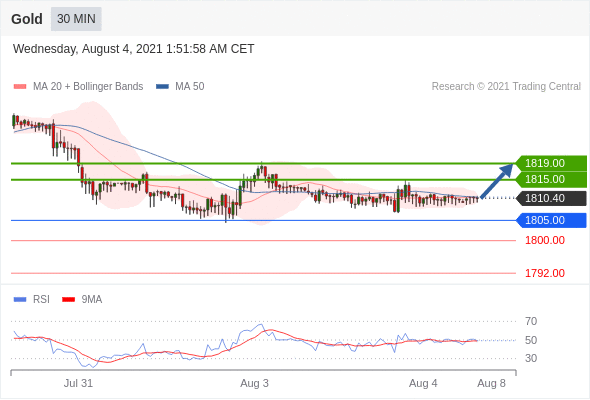Click the 30 MIN timeframe button
This screenshot has height=400, width=590.
(76, 19)
